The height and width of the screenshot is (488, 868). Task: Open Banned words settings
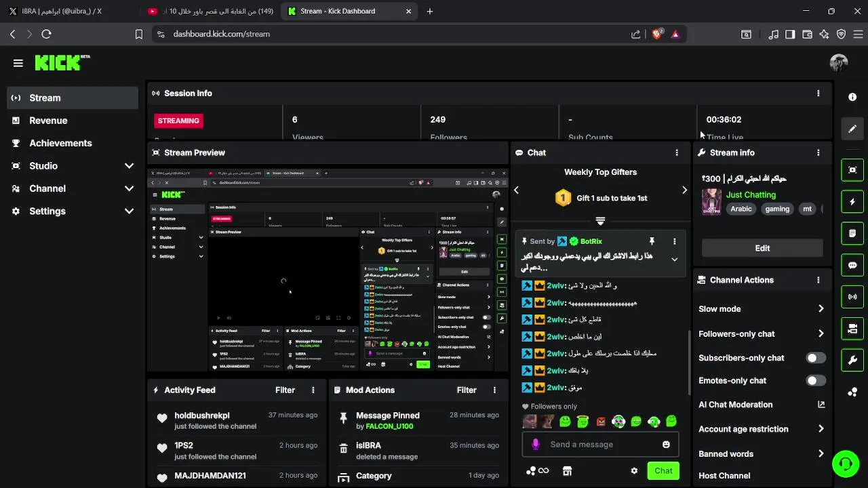coord(762,453)
